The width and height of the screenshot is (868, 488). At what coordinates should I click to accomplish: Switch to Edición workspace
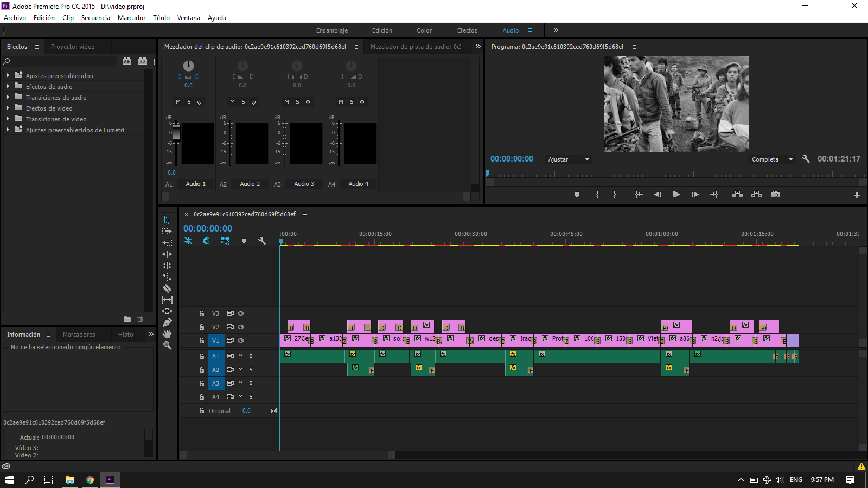click(x=382, y=30)
